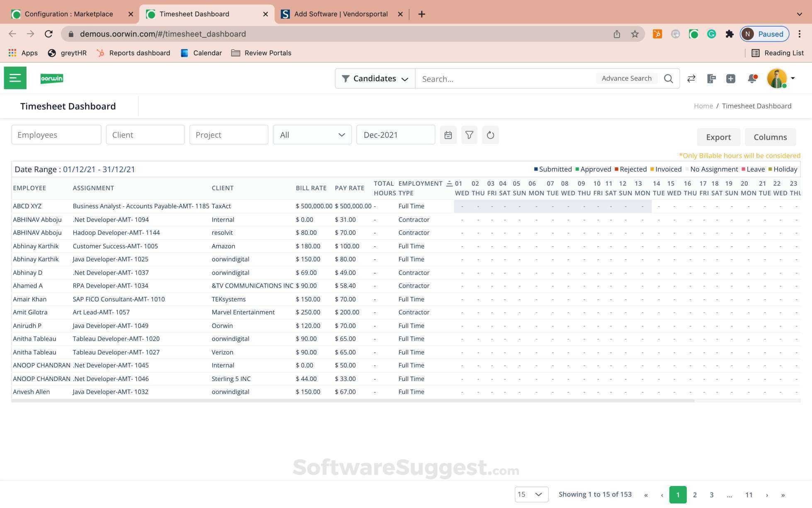Open the hamburger sidebar menu
Screen dimensions: 812x508
coord(15,78)
